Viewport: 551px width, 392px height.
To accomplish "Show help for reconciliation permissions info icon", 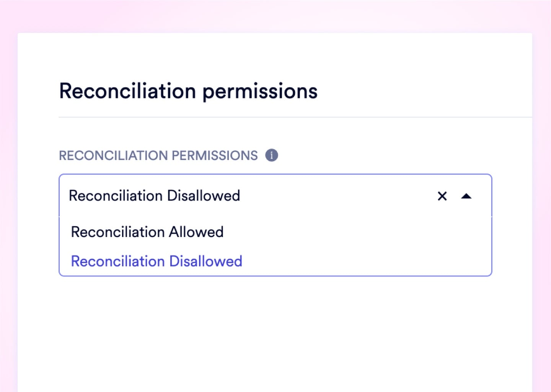I will pyautogui.click(x=272, y=155).
